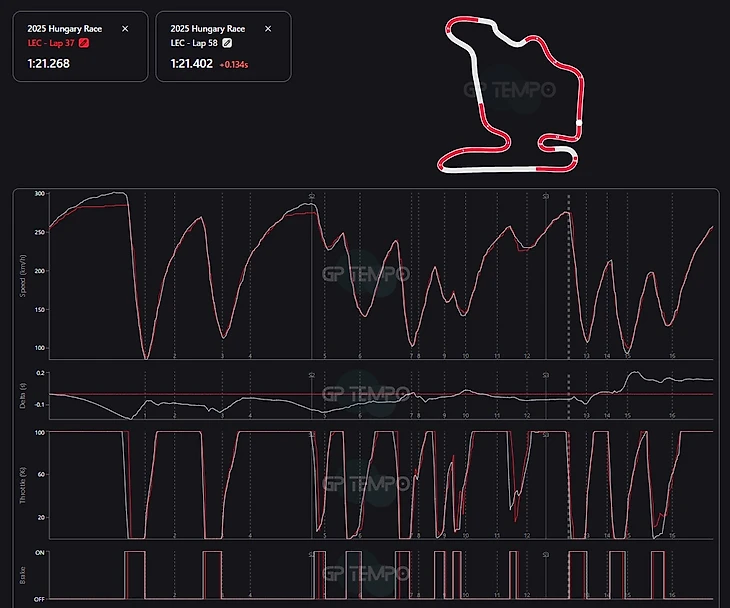Click the 'Delta (s)' axis label
730x608 pixels.
tap(23, 396)
